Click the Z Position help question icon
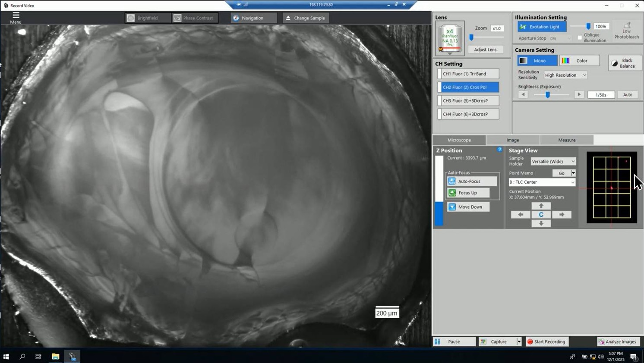The image size is (644, 363). coord(499,150)
